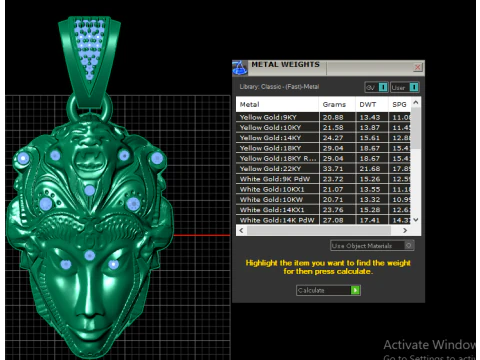Click the 21.68 DWT cell
The image size is (480, 360).
click(x=372, y=169)
